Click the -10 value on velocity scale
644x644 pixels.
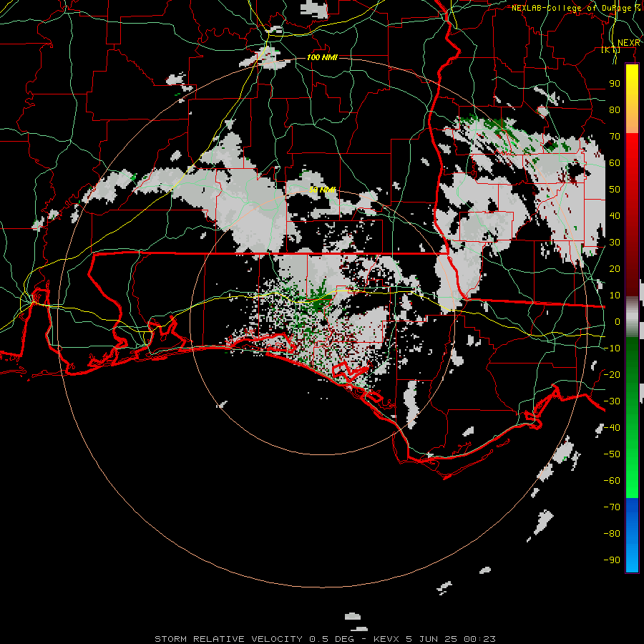612,348
